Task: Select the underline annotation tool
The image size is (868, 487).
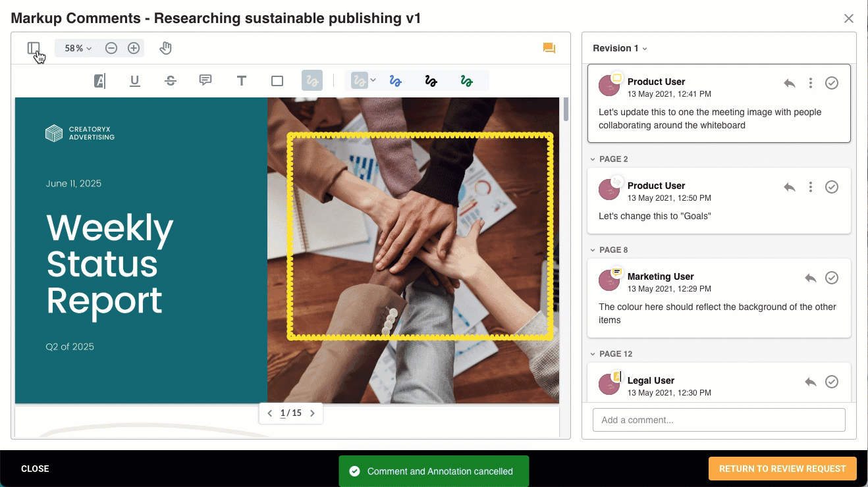Action: (x=135, y=81)
